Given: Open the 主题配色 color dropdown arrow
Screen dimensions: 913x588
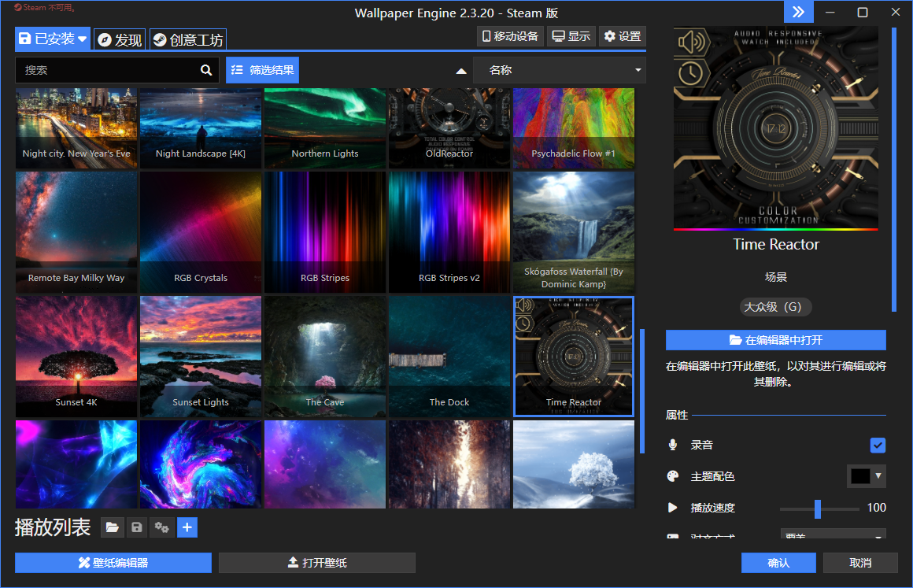Looking at the screenshot, I should (x=878, y=475).
